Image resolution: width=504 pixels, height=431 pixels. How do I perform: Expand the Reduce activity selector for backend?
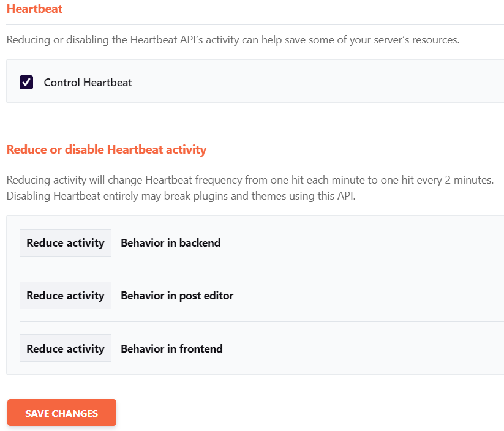pos(65,242)
